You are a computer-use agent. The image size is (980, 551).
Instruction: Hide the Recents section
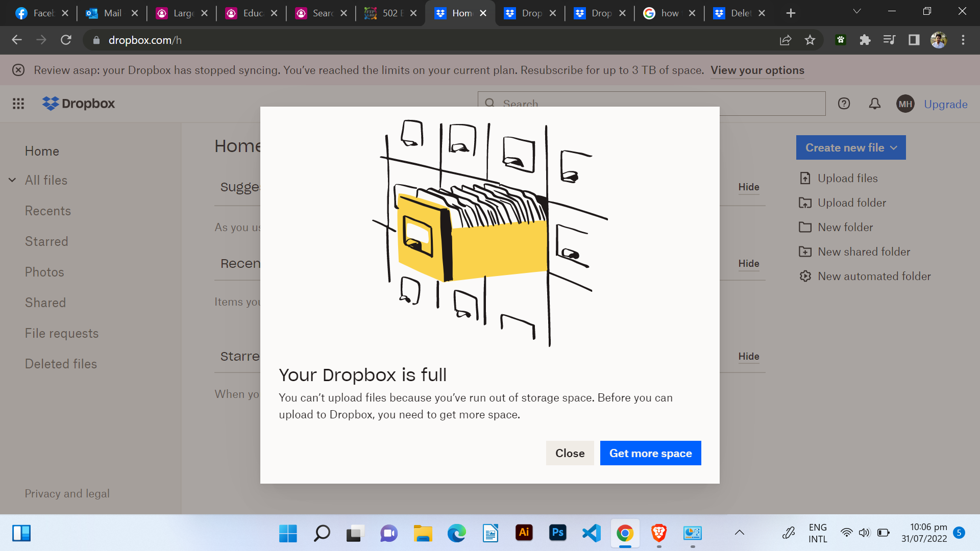[749, 263]
